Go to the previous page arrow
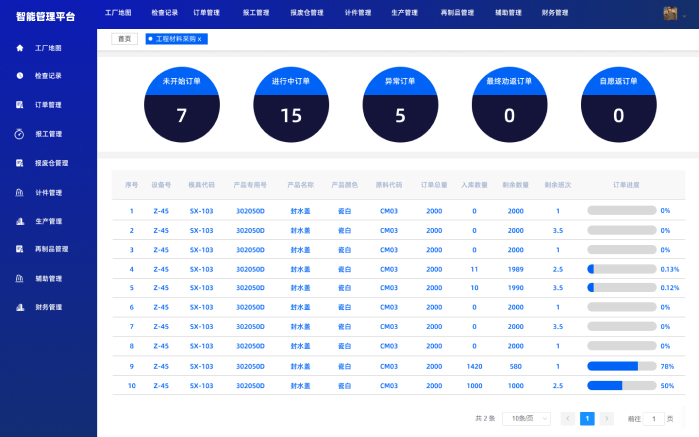This screenshot has width=699, height=437. coord(568,419)
